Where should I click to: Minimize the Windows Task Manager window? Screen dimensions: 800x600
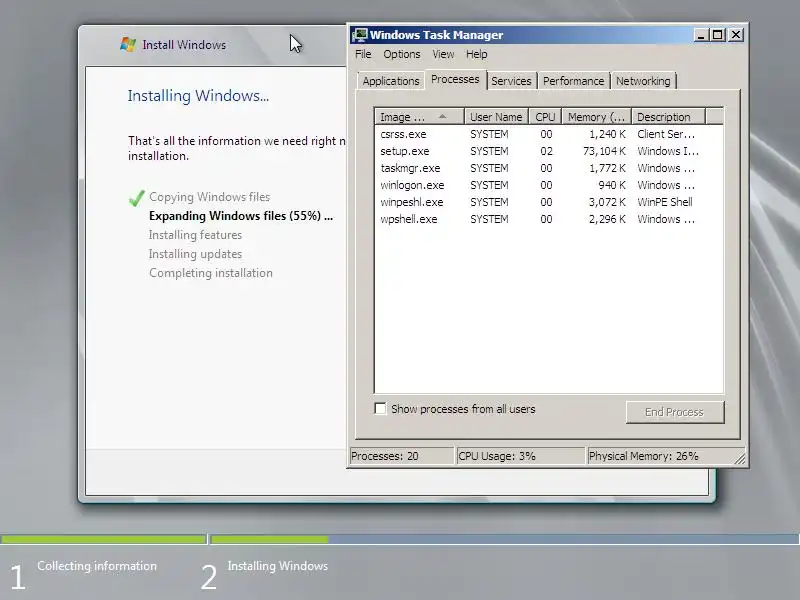[701, 35]
